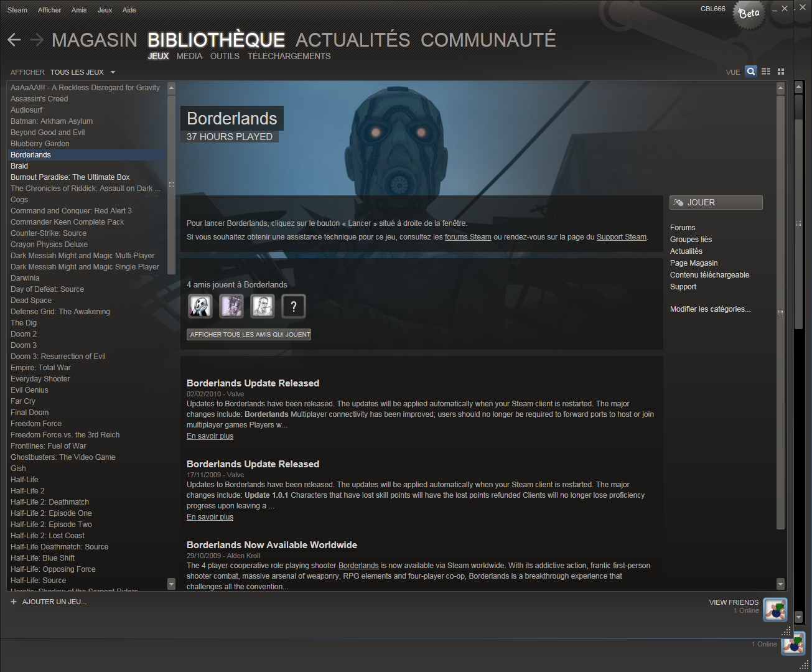Open the Jeux menu
The width and height of the screenshot is (812, 672).
(105, 10)
